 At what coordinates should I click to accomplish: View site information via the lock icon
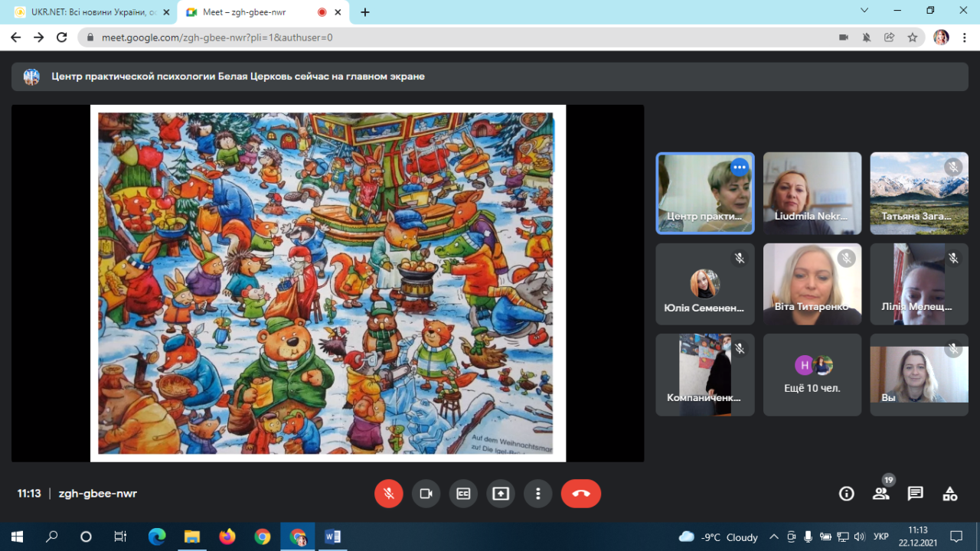click(x=90, y=37)
